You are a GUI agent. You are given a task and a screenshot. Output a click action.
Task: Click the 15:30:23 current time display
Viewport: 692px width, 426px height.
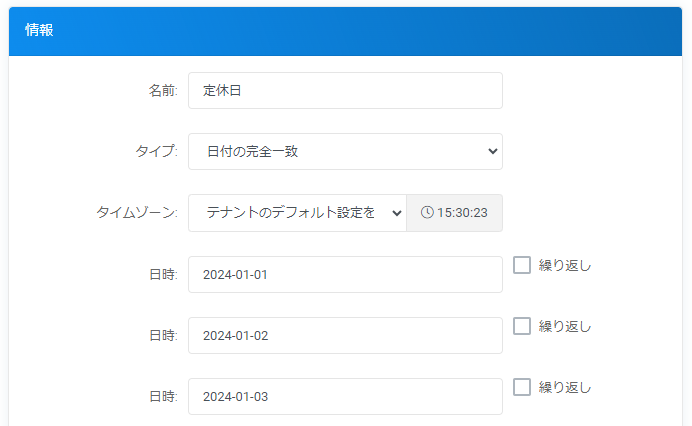[462, 213]
